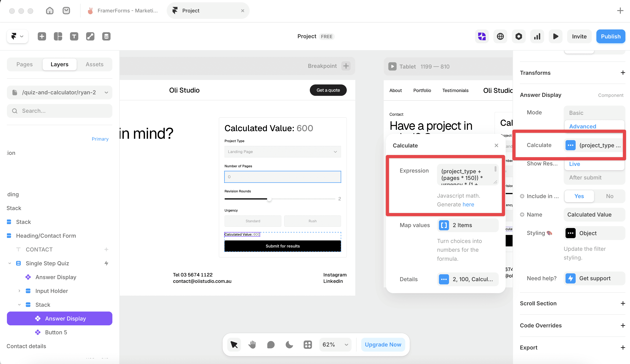Switch to the Layers tab
Screen dimensions: 630x364
pos(59,64)
